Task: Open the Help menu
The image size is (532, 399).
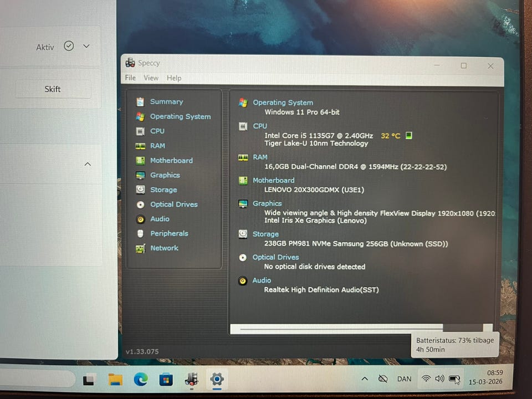Action: (x=174, y=78)
